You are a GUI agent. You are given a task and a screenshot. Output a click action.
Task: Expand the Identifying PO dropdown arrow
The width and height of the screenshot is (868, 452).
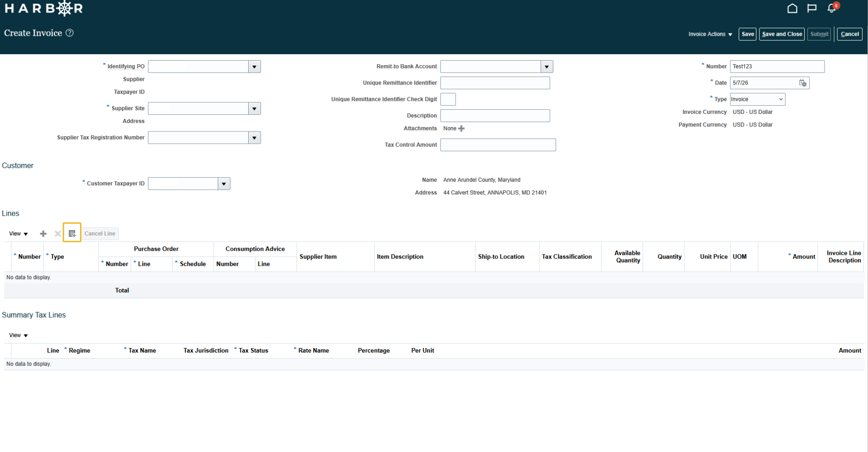(x=255, y=66)
